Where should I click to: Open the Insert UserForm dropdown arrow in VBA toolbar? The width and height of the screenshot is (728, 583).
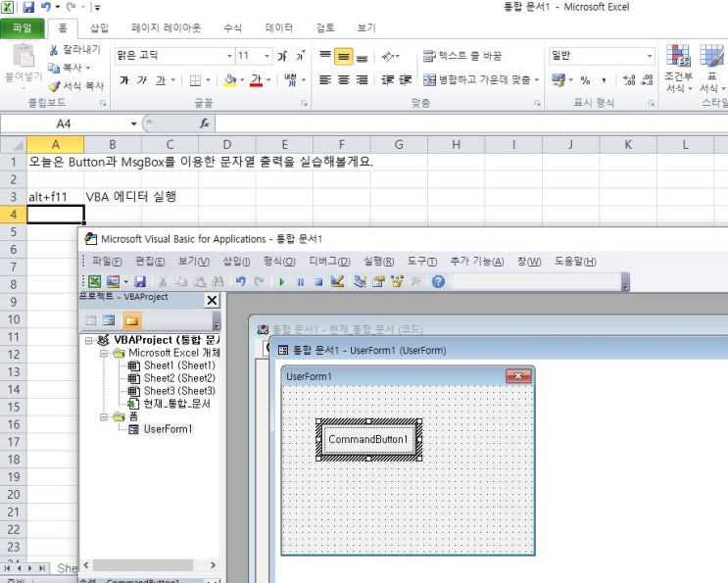point(125,282)
